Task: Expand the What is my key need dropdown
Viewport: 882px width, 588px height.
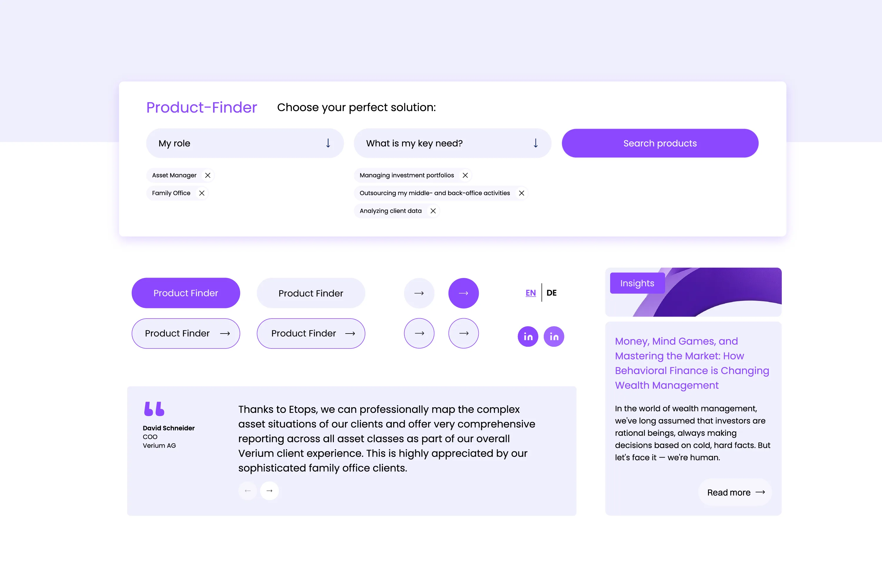Action: pos(452,143)
